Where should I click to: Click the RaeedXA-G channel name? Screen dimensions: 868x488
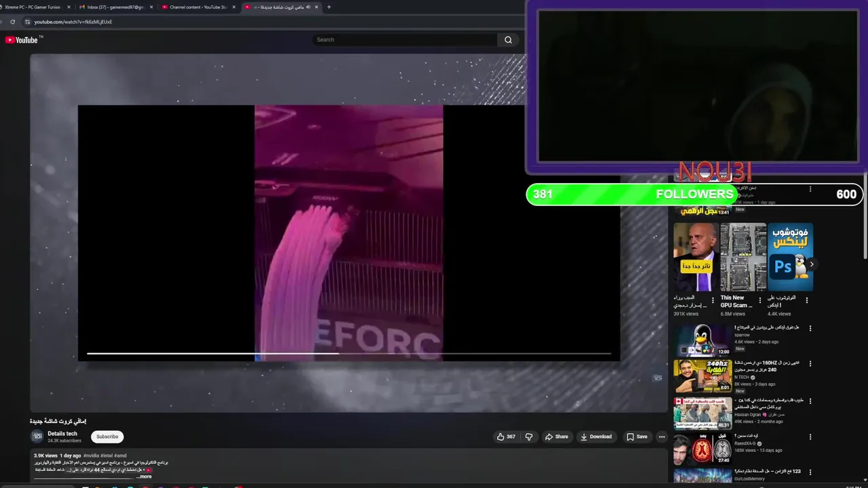tap(745, 443)
